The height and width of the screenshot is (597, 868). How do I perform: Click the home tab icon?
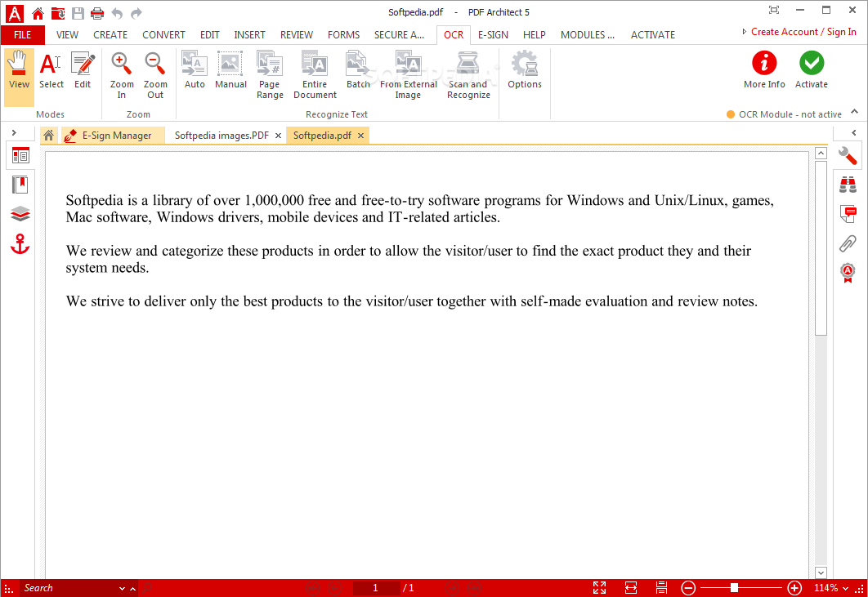(x=49, y=135)
